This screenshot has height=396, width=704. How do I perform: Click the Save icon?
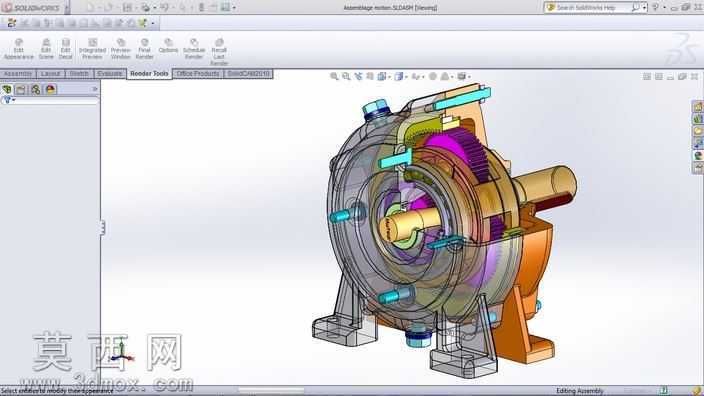pos(128,8)
